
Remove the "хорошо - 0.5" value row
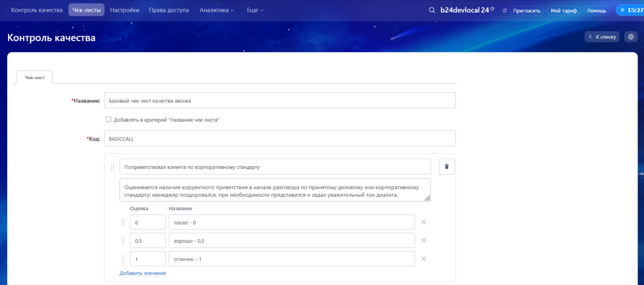(x=424, y=241)
